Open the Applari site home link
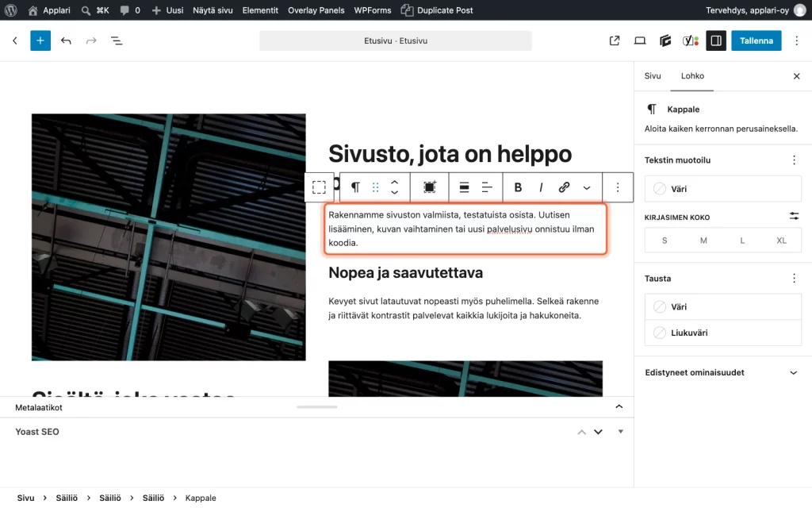 tap(49, 10)
